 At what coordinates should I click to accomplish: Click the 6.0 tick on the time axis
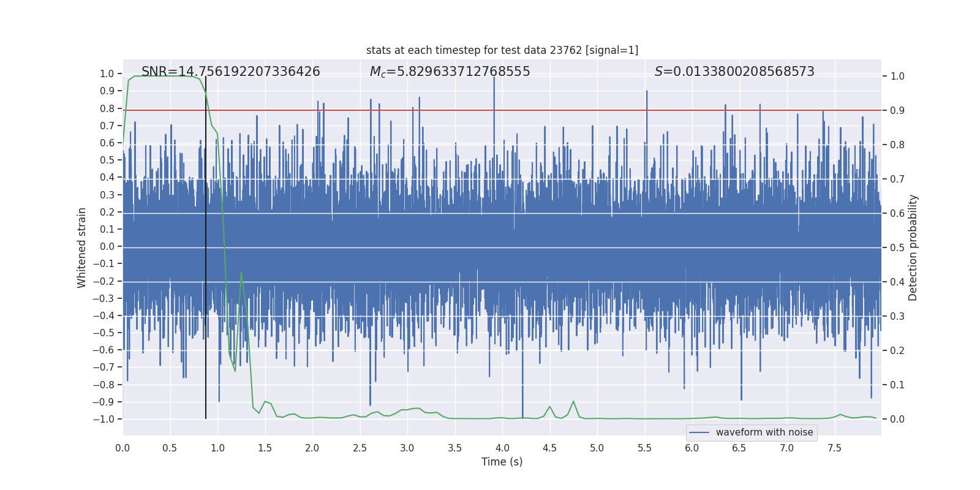[692, 448]
